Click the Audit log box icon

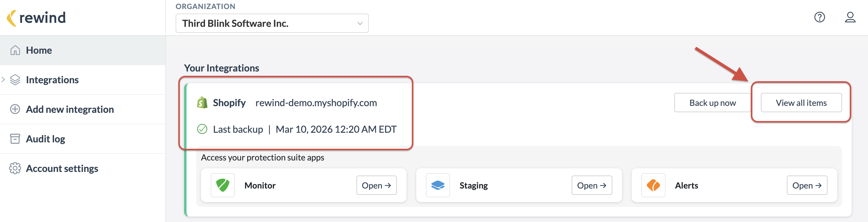14,138
